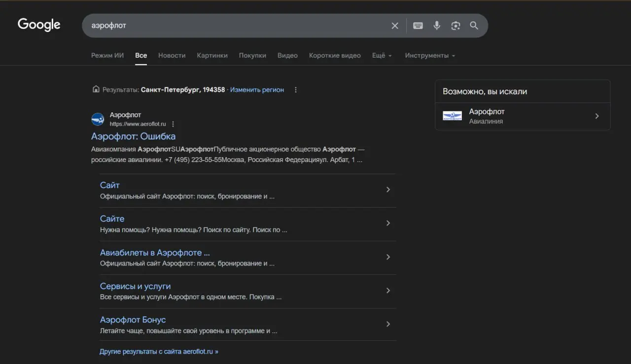
Task: Open the chevron on the Аэрофлот Авиалиния card
Action: (x=597, y=116)
